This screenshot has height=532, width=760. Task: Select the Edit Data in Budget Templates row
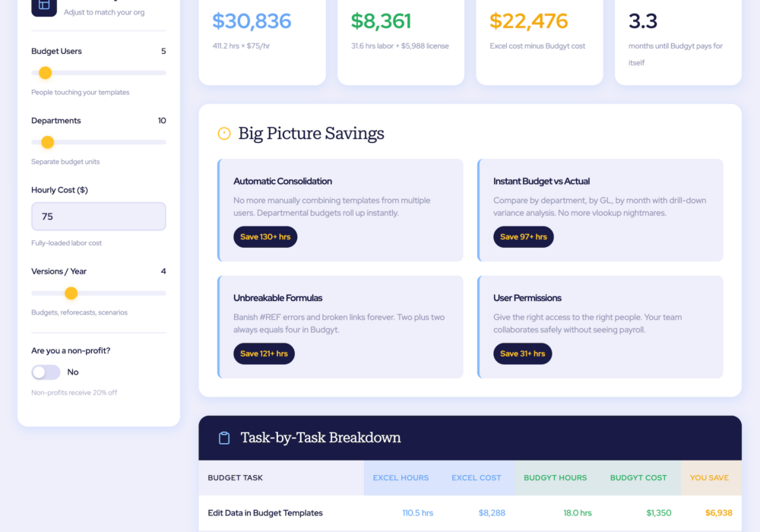point(265,513)
